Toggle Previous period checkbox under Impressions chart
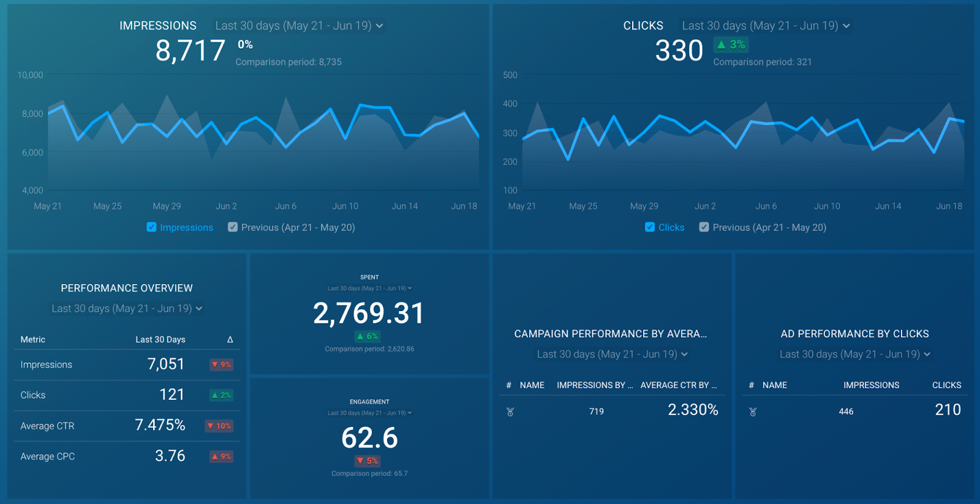Viewport: 980px width, 504px height. (x=233, y=227)
